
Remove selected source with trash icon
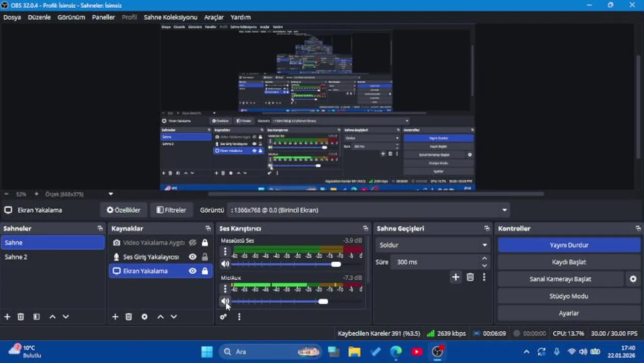(128, 317)
